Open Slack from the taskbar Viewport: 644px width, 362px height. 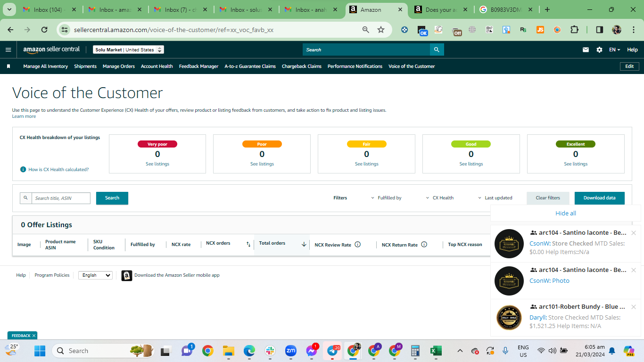(x=270, y=351)
